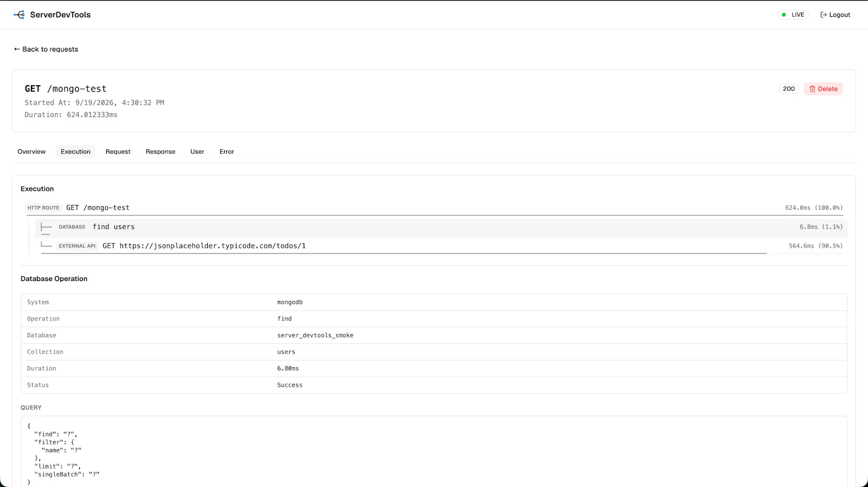Click the ServerDevTools logo icon
Screen dimensions: 868x487
click(19, 15)
